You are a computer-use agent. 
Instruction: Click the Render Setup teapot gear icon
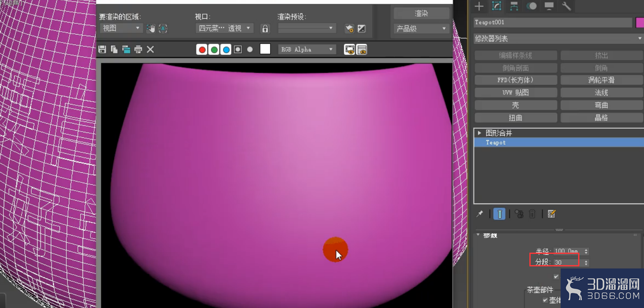(x=349, y=28)
